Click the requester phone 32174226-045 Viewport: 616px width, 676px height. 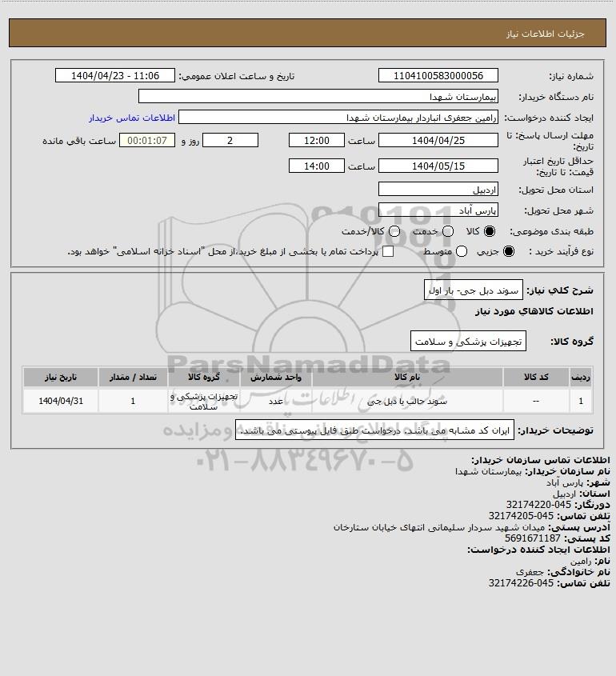click(x=521, y=583)
